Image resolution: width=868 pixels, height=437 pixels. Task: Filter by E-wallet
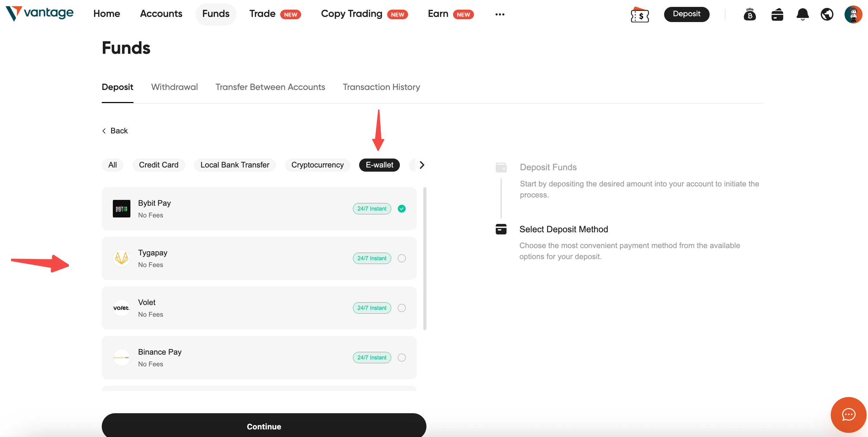click(x=379, y=165)
